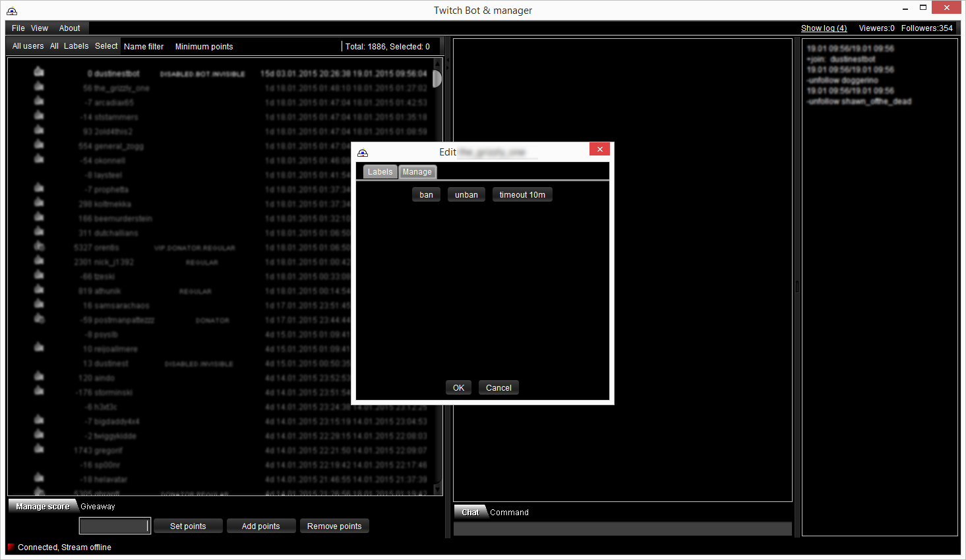Switch to the Giveaway tab

(x=98, y=507)
